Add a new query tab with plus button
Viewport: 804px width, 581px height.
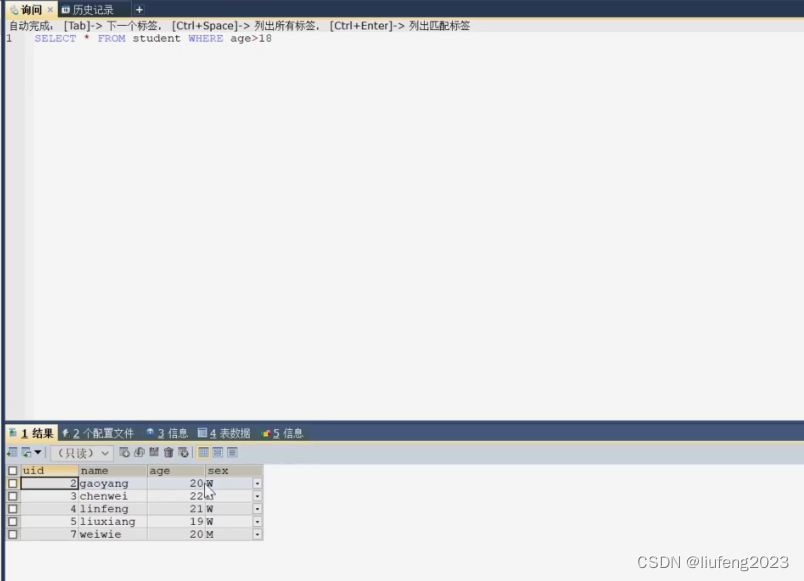139,10
